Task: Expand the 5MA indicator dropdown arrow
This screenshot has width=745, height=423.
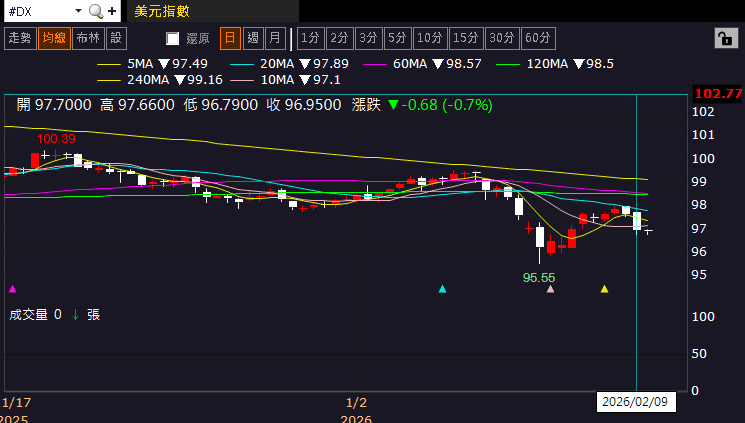Action: (x=165, y=64)
